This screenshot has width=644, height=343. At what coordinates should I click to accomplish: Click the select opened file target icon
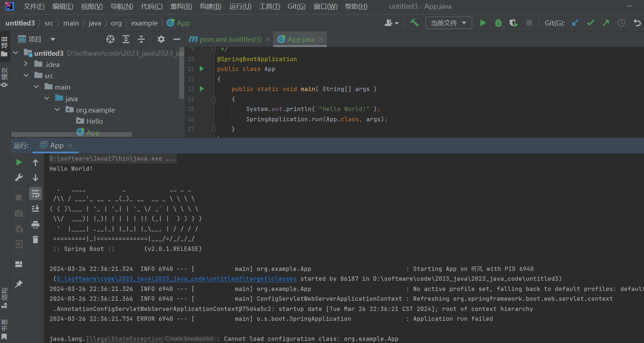click(x=110, y=39)
